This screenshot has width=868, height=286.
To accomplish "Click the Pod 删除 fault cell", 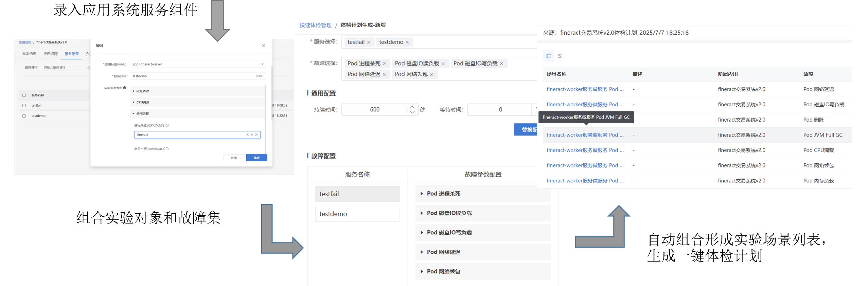I will 814,120.
